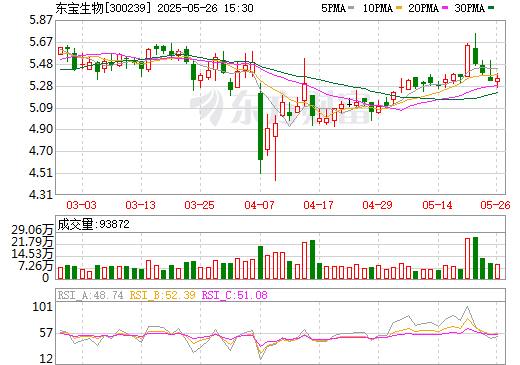Click the 5PMA legend label
The height and width of the screenshot is (365, 520).
[x=333, y=8]
